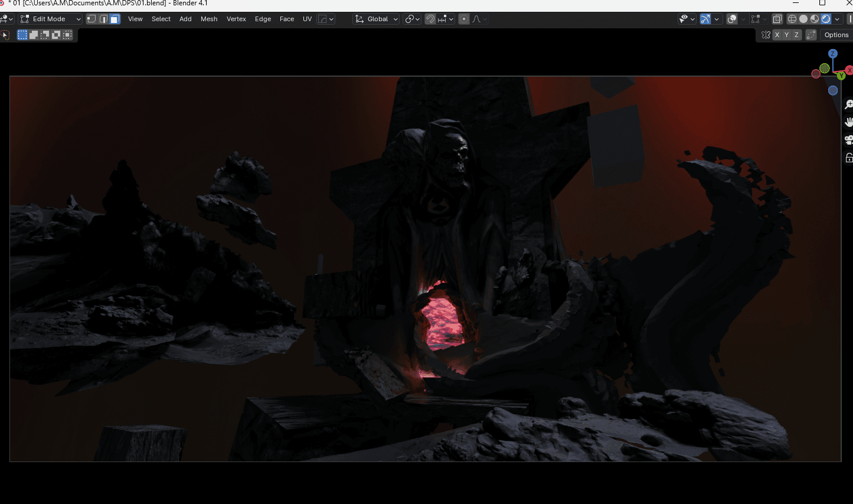The image size is (853, 504).
Task: Click the X axis on the navigation gizmo
Action: [849, 70]
